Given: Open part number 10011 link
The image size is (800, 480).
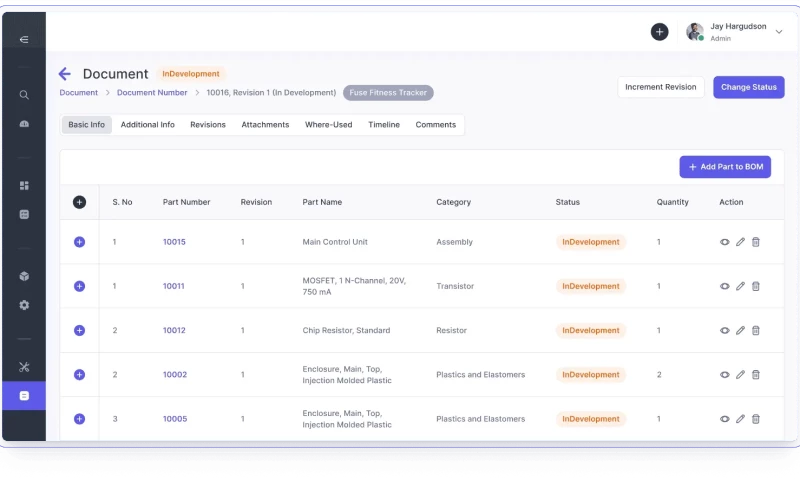Looking at the screenshot, I should click(173, 286).
